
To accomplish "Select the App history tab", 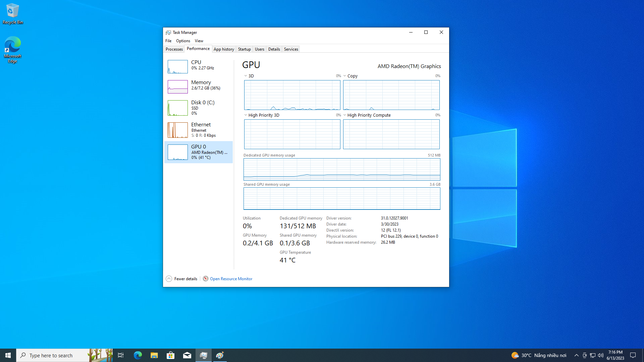I will coord(223,49).
